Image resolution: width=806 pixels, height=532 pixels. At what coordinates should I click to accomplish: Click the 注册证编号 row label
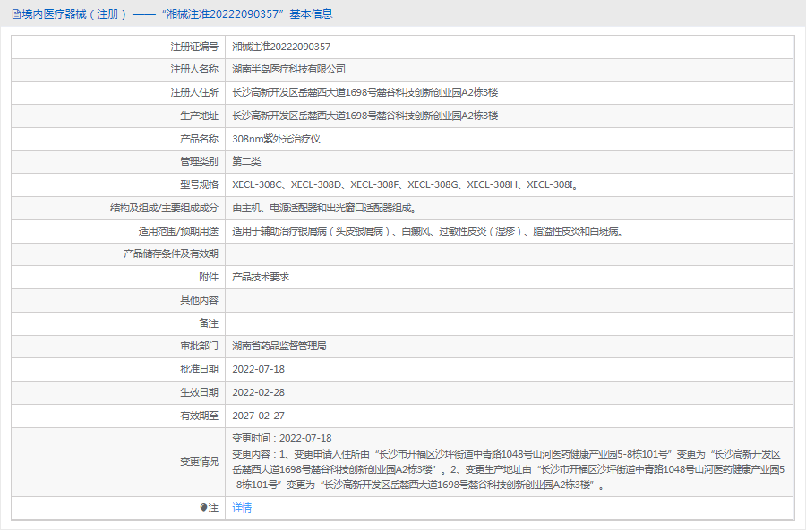pyautogui.click(x=194, y=47)
